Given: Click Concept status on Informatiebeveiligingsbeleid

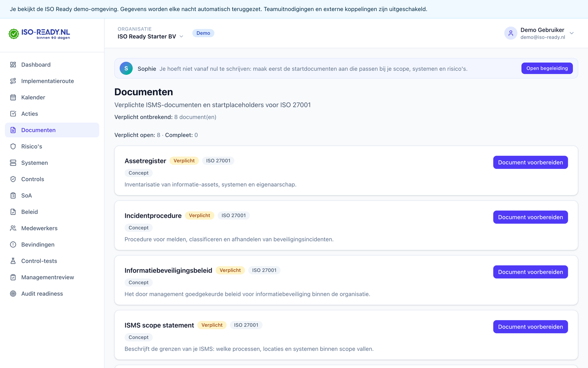Looking at the screenshot, I should [139, 283].
